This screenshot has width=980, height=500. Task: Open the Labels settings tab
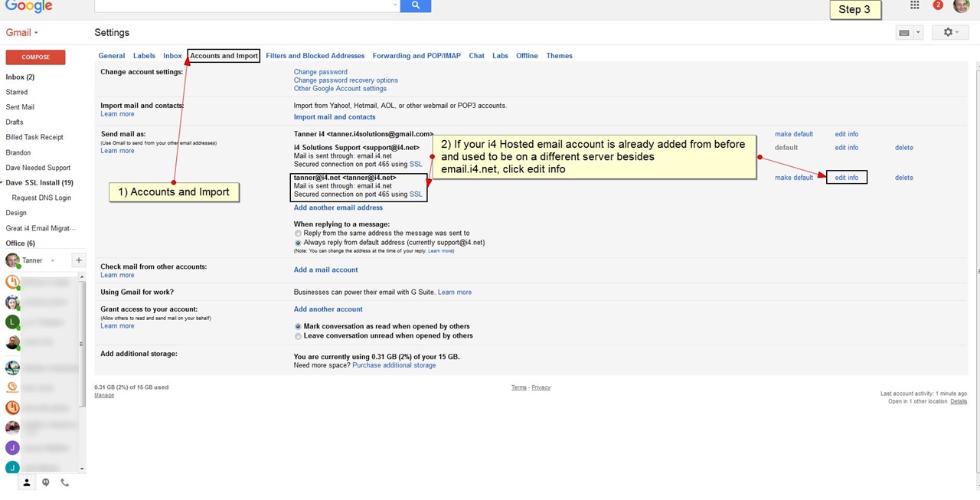point(144,56)
